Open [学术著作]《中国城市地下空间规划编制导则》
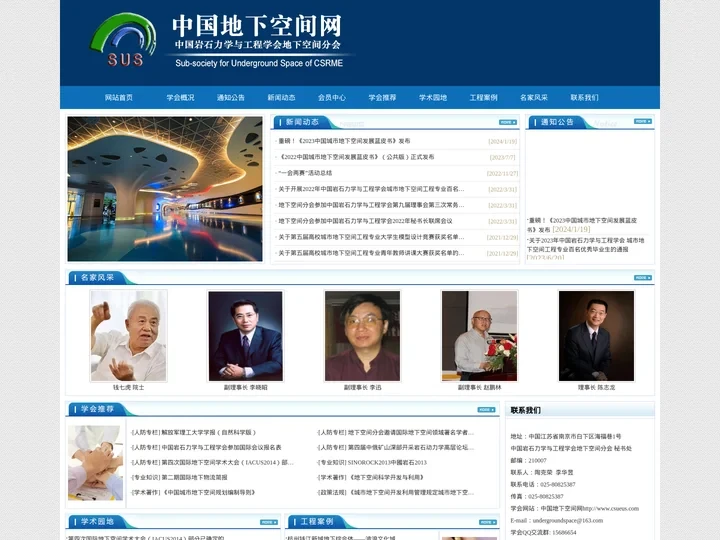Image resolution: width=720 pixels, height=540 pixels. (x=193, y=492)
